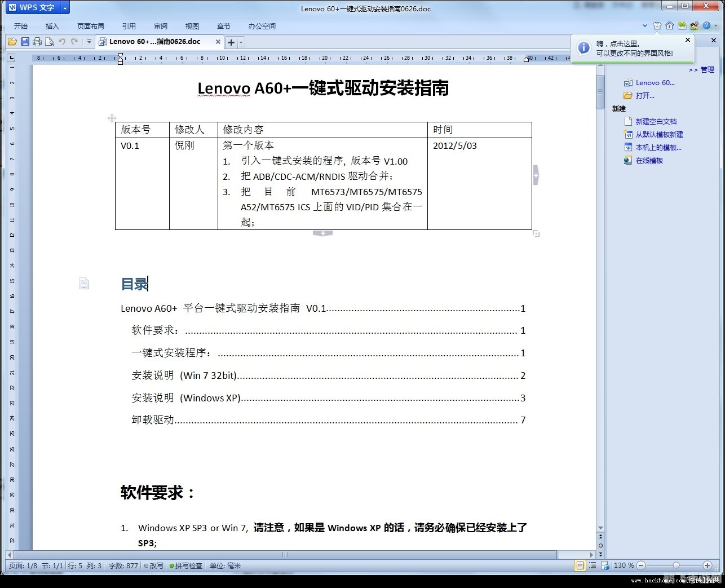Click the ruler tab-stop type selector (L)
The height and width of the screenshot is (588, 725).
tap(11, 58)
